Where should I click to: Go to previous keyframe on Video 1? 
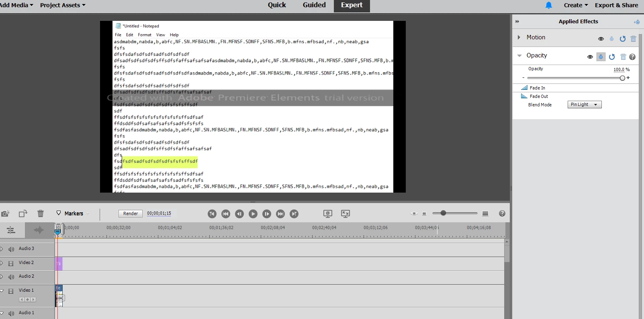(x=22, y=299)
